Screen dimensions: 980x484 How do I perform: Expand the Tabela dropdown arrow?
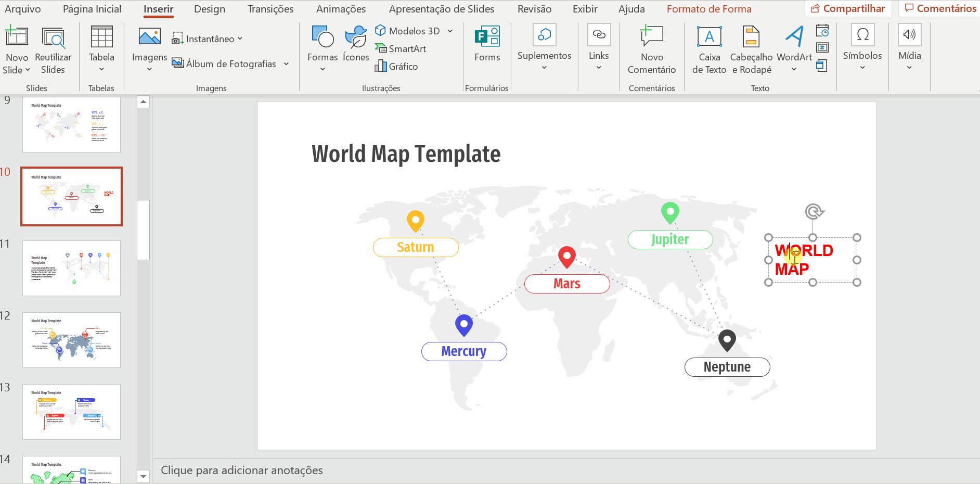click(101, 69)
